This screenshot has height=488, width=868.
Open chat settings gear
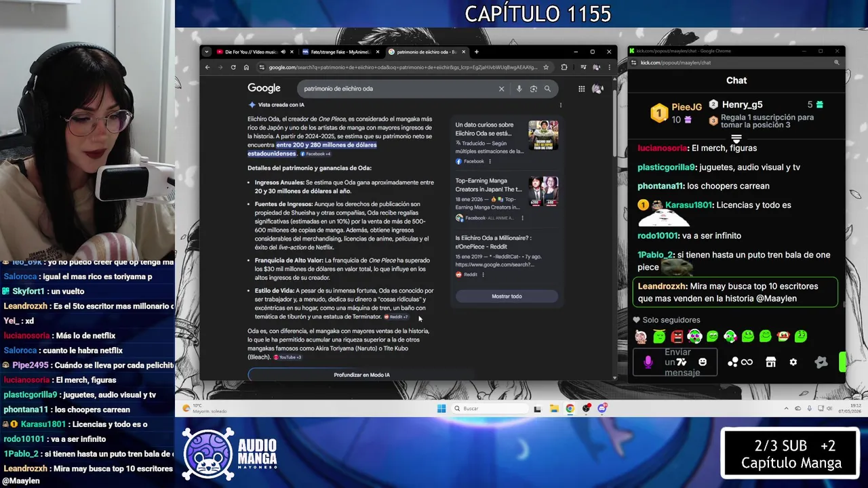coord(793,363)
